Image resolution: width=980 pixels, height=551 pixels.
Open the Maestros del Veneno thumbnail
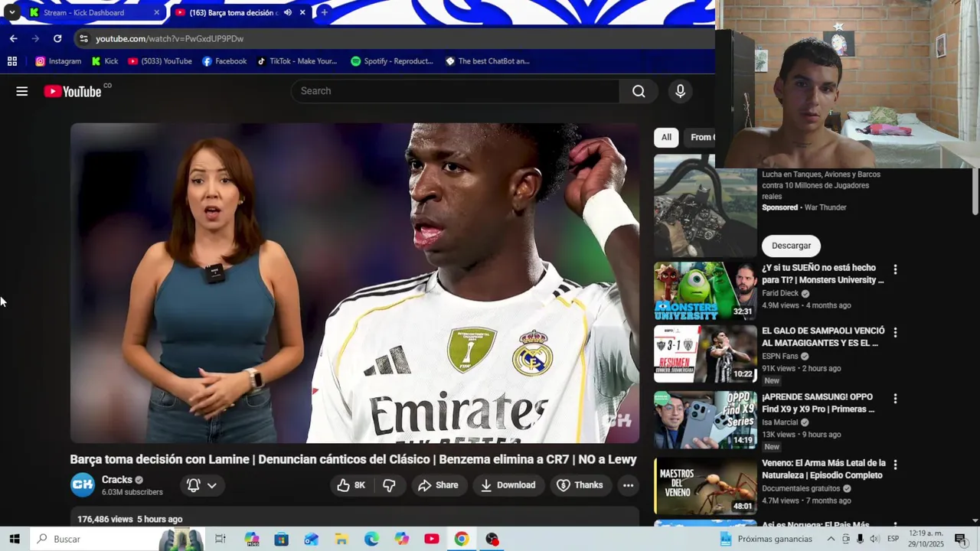(x=705, y=486)
